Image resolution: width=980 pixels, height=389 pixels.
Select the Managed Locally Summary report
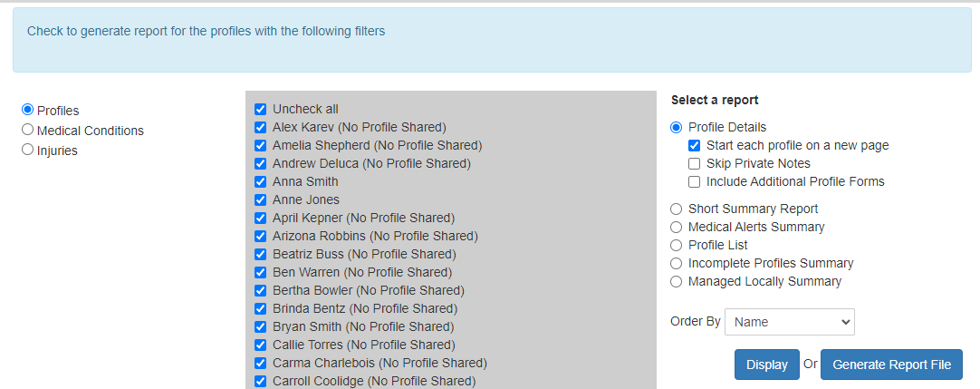pyautogui.click(x=677, y=281)
